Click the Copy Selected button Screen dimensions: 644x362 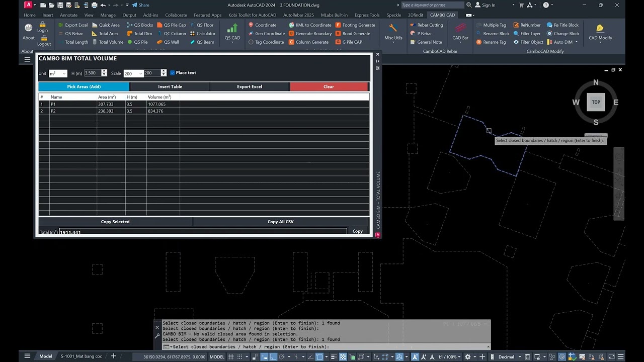point(115,222)
